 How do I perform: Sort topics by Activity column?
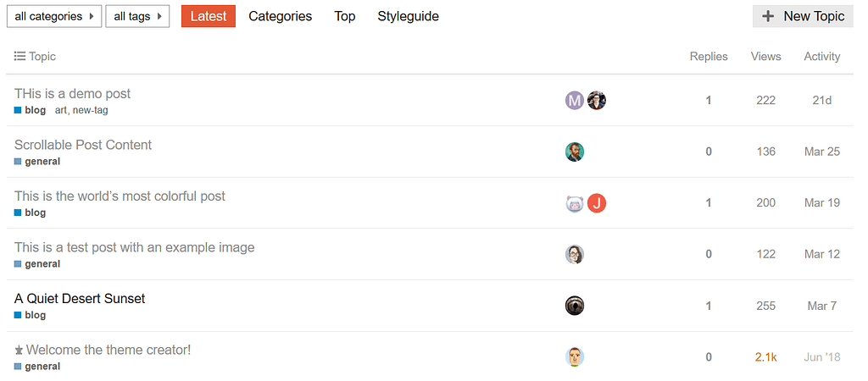pyautogui.click(x=821, y=57)
